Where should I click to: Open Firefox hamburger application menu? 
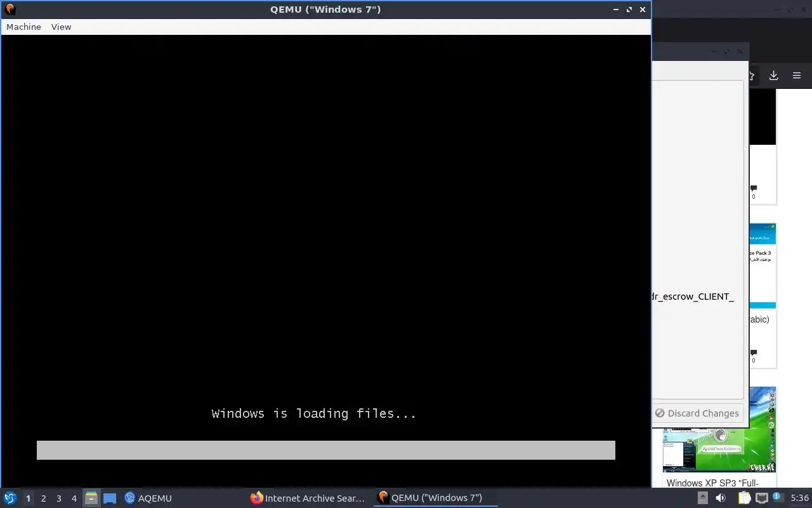[797, 75]
